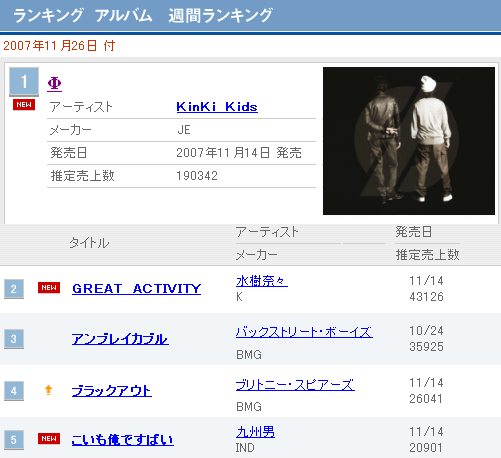Click the 発売日 label in rank 1 box
501x458 pixels.
(x=69, y=153)
